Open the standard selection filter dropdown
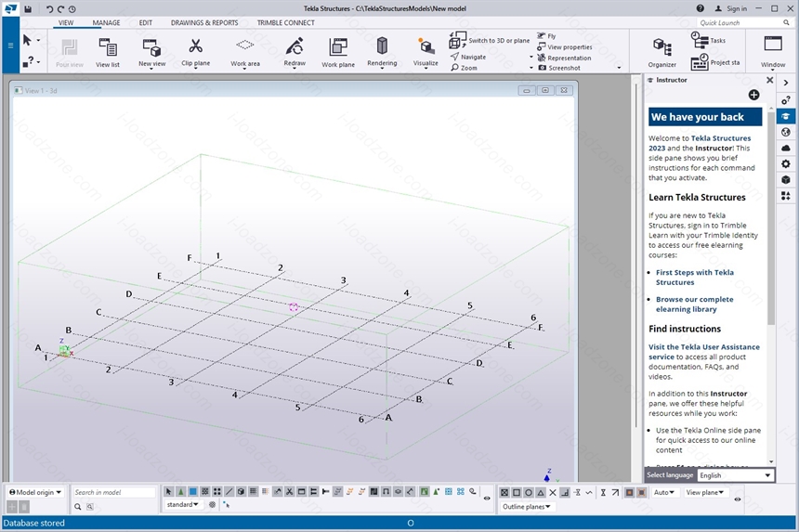Screen dimensions: 799x532 pos(182,504)
